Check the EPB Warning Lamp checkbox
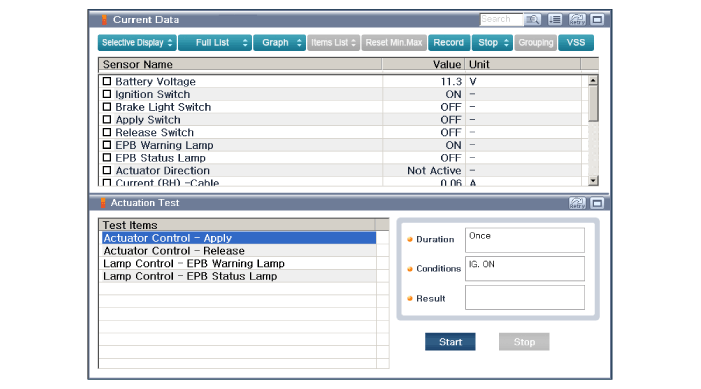 pyautogui.click(x=107, y=145)
